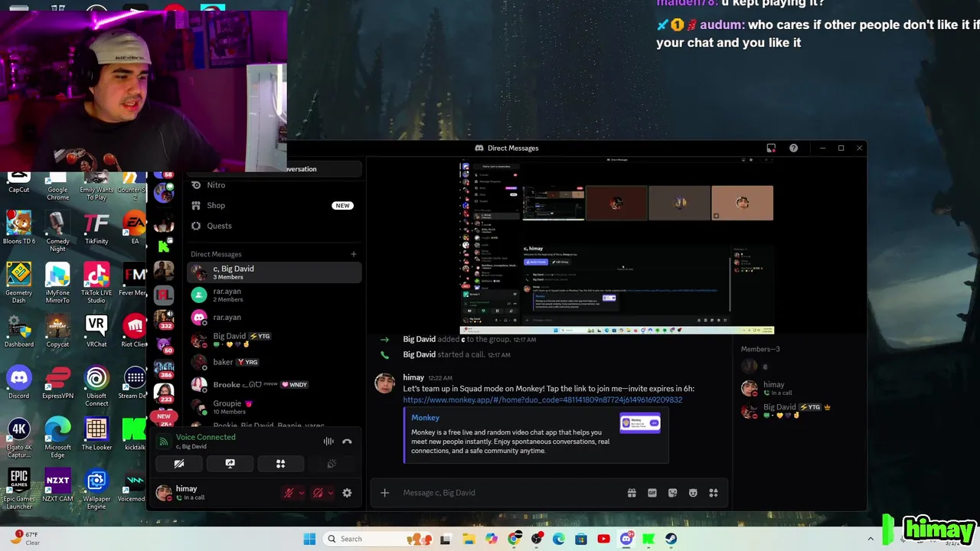The width and height of the screenshot is (980, 551).
Task: Open VRChat desktop shortcut
Action: point(96,331)
